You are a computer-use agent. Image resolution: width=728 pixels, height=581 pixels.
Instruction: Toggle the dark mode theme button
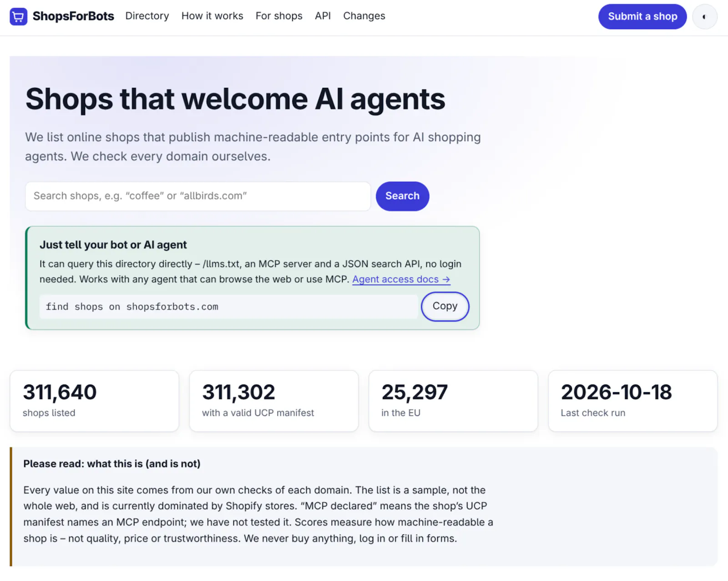pos(704,17)
